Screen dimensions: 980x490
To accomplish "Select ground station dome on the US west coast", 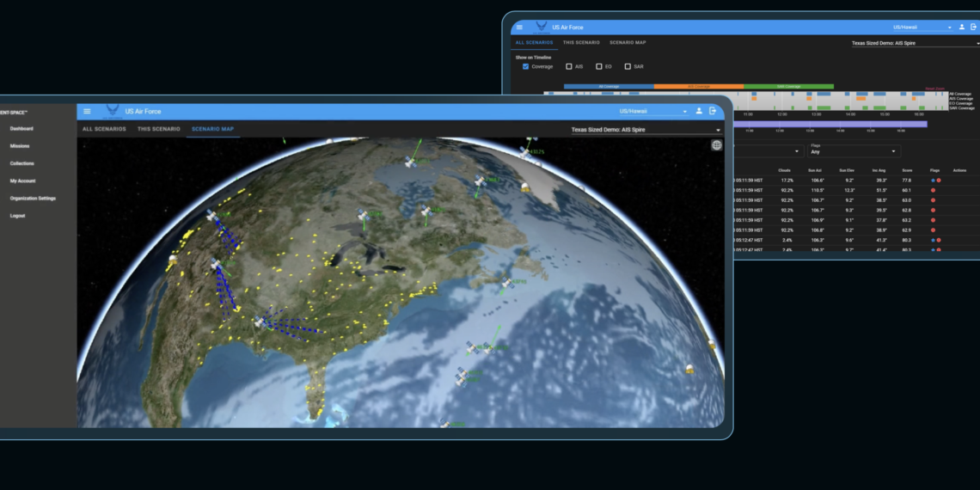I will pyautogui.click(x=173, y=259).
